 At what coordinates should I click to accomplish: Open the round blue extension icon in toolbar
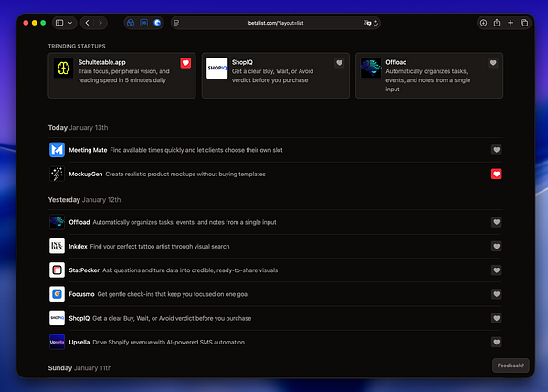(157, 23)
